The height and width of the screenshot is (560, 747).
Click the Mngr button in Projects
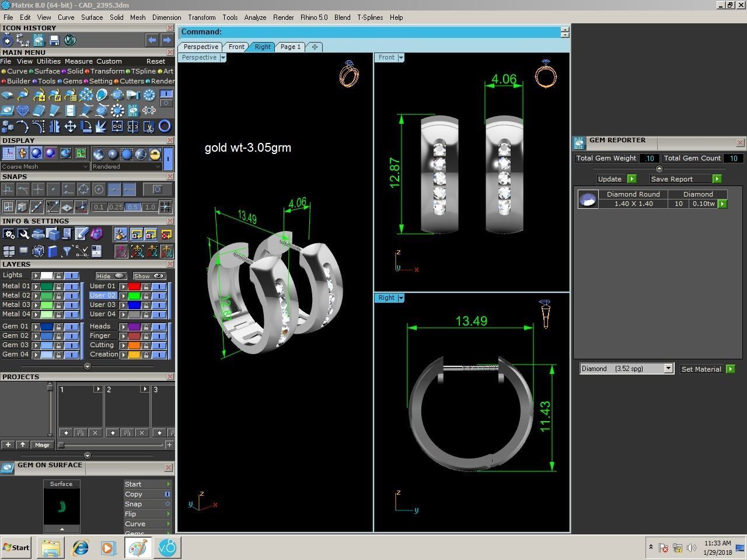tap(42, 445)
